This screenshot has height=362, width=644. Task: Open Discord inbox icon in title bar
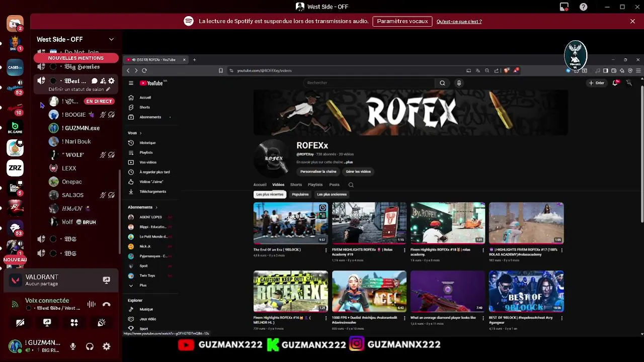tap(564, 7)
